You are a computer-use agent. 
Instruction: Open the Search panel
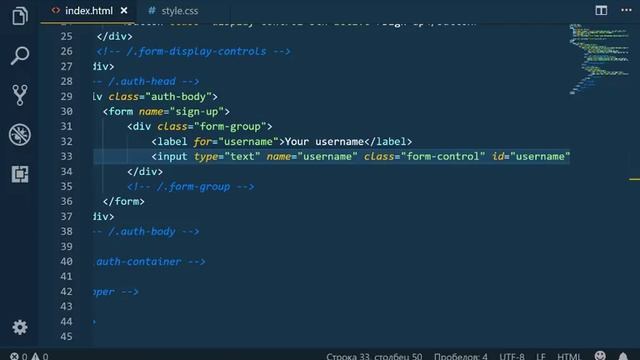click(20, 56)
